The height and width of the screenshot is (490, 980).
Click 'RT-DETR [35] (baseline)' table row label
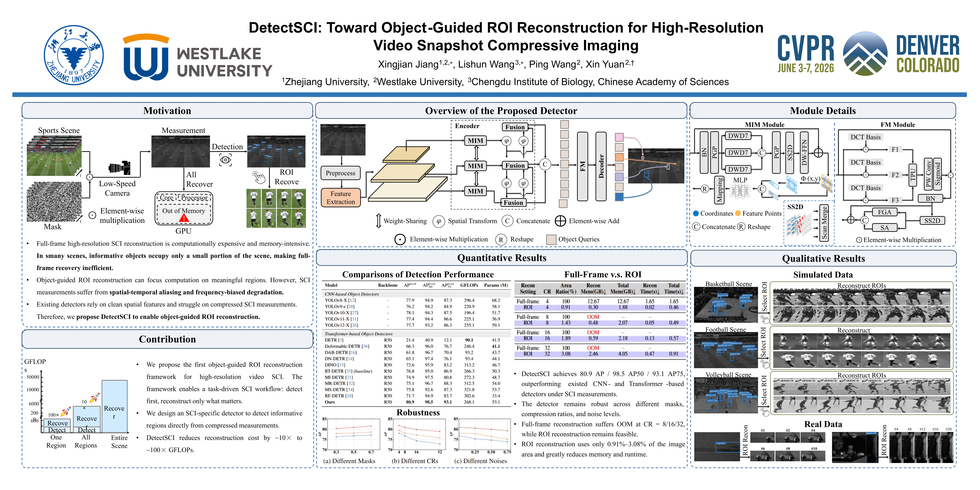pos(348,371)
